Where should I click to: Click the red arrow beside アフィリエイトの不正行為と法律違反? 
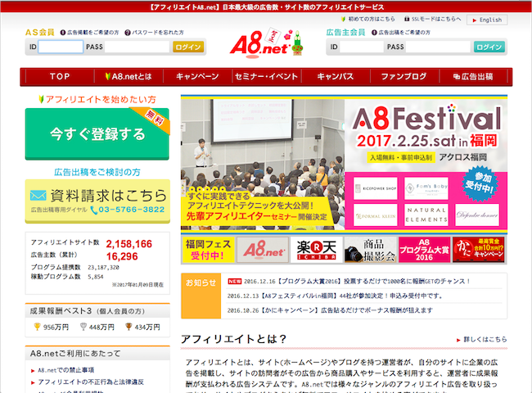pyautogui.click(x=33, y=383)
